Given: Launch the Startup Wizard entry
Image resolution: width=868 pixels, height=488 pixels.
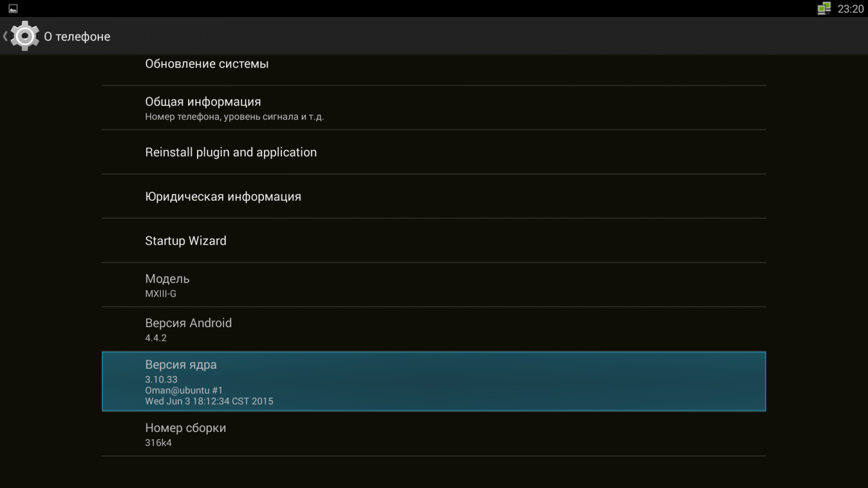Looking at the screenshot, I should [x=186, y=241].
